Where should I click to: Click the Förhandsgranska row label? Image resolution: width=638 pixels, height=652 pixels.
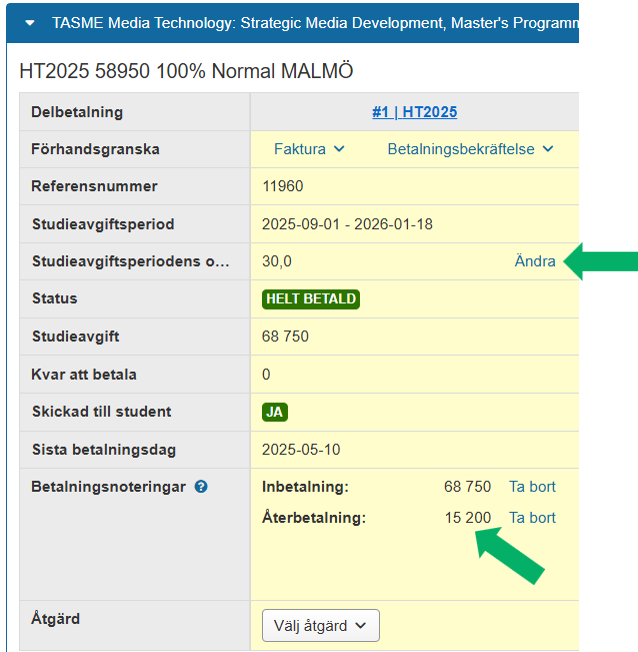(x=95, y=149)
